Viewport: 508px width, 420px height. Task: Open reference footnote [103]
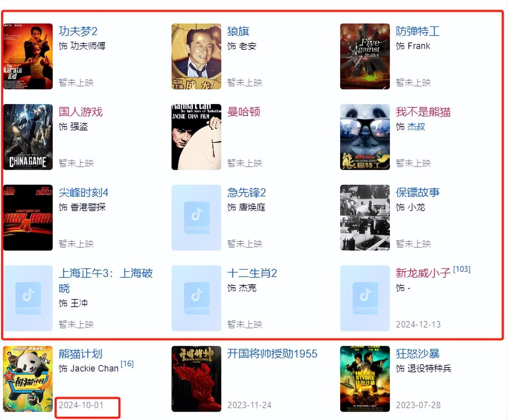pyautogui.click(x=462, y=269)
